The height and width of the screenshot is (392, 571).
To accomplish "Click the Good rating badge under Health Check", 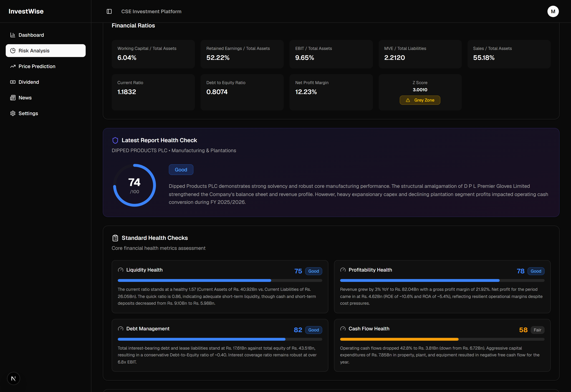I will tap(181, 170).
